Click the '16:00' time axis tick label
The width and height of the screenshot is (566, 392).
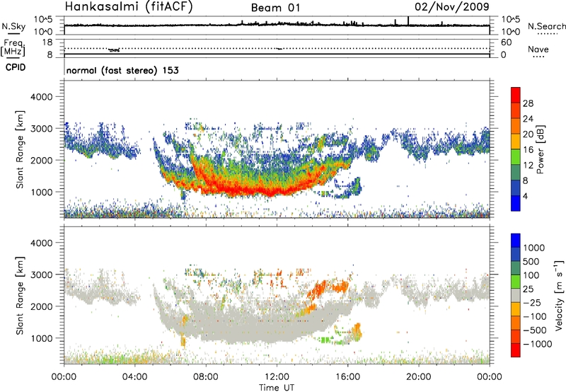pyautogui.click(x=347, y=377)
